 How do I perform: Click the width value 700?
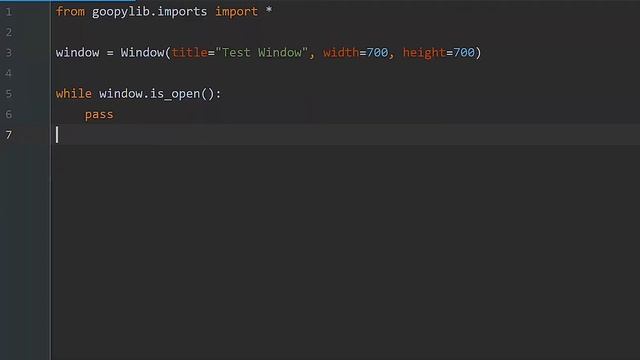[377, 53]
